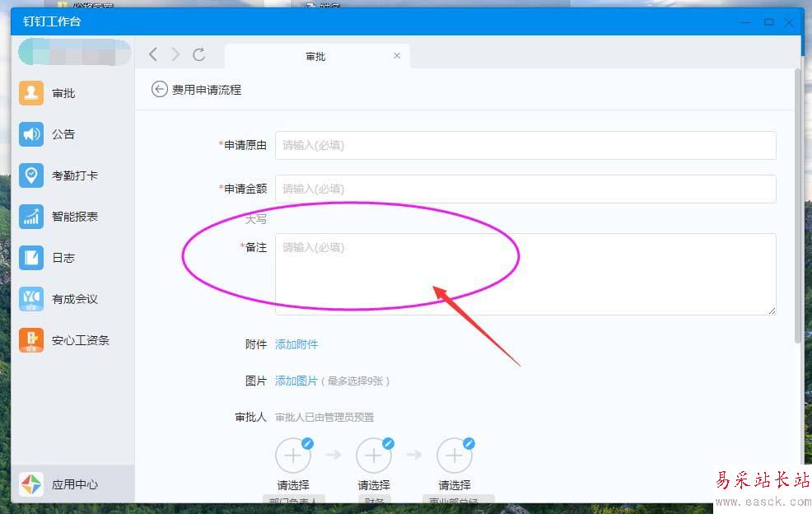
Task: Maximize the 钉钉工作台 window
Action: pyautogui.click(x=769, y=22)
